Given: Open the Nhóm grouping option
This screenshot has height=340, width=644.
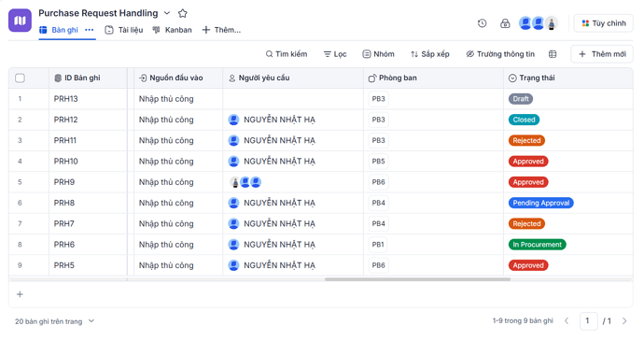Looking at the screenshot, I should pos(378,54).
